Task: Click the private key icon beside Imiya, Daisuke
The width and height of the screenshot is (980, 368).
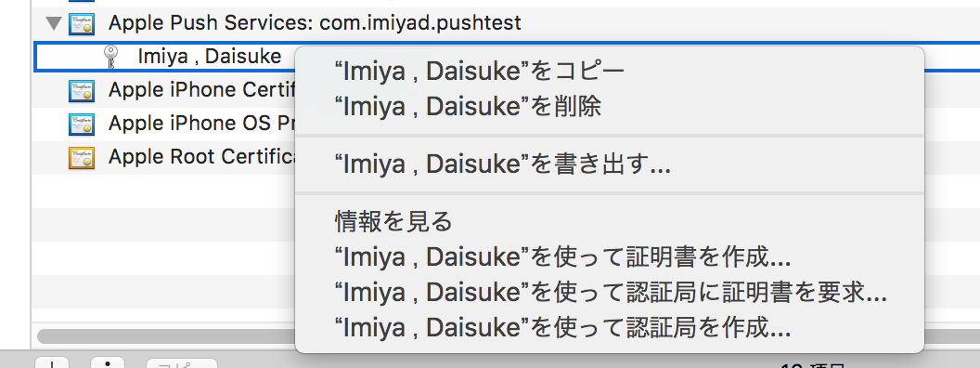Action: [x=112, y=57]
